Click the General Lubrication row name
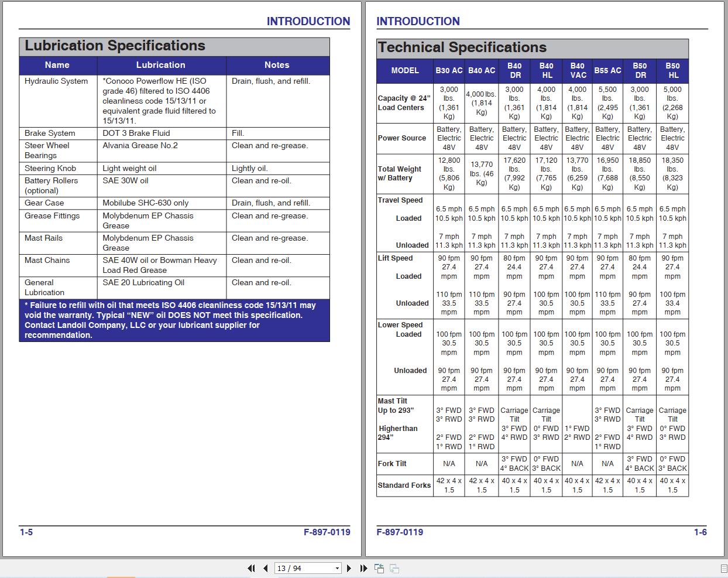The width and height of the screenshot is (728, 578). tap(44, 287)
